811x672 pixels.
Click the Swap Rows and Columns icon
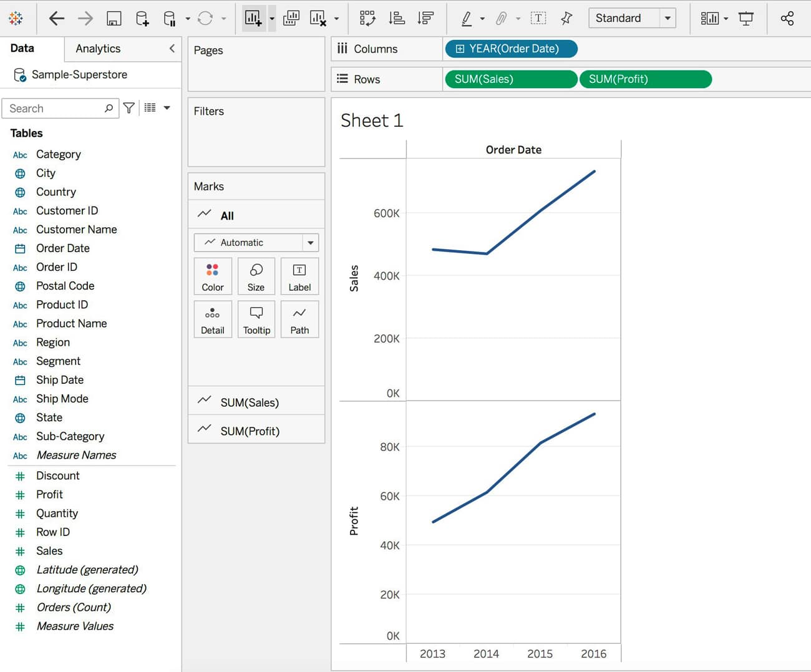(x=367, y=19)
